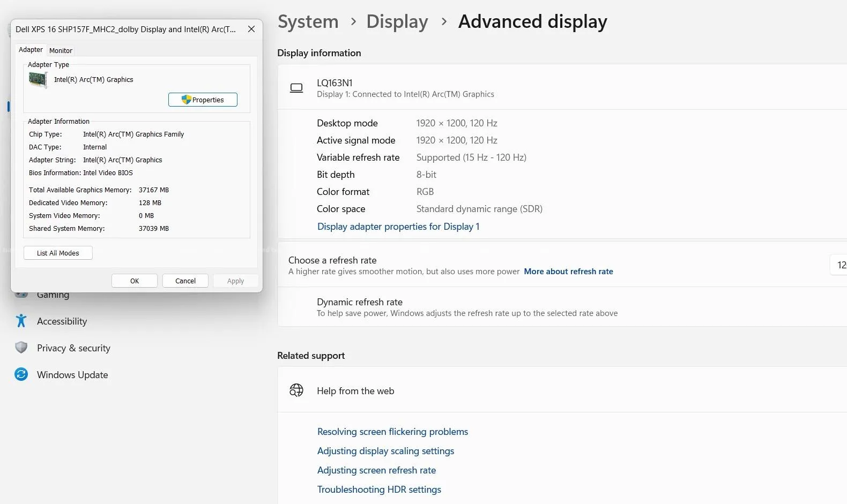The image size is (847, 504).
Task: Click Desktop mode value 1920 × 1200, 120 Hz
Action: 456,123
